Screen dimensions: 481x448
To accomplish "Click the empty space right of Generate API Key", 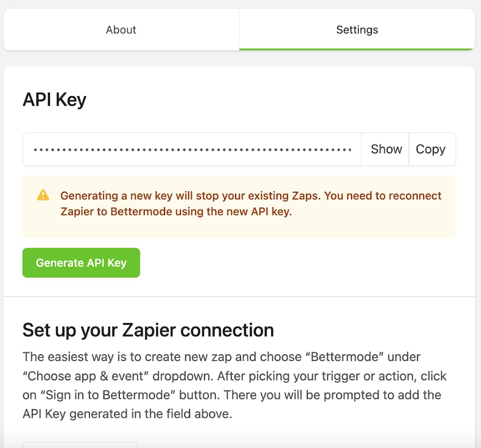I will pos(298,263).
